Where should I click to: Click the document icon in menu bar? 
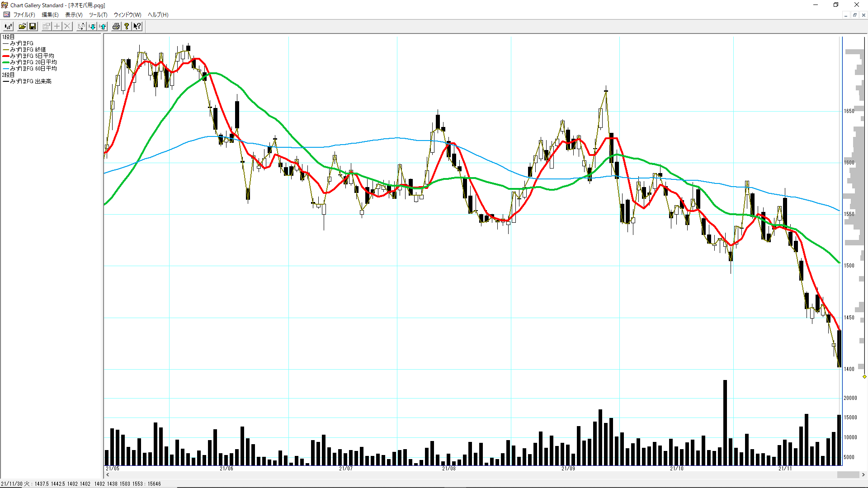click(6, 15)
